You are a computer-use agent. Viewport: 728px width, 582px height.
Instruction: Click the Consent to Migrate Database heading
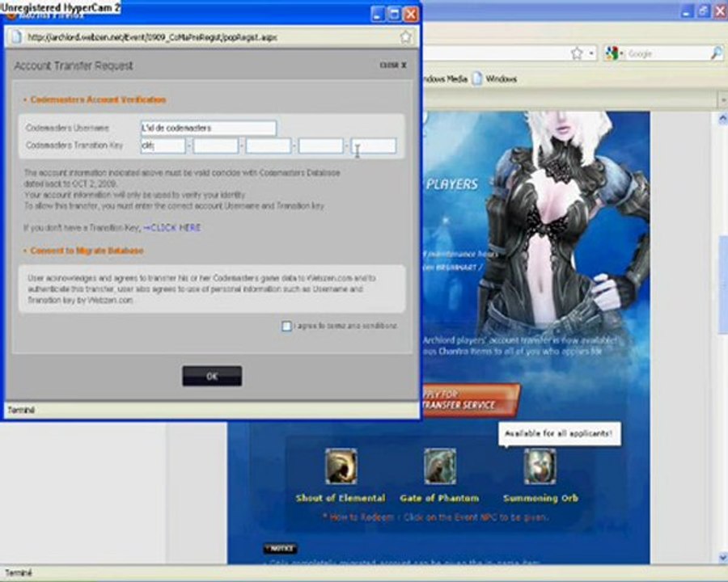coord(87,251)
